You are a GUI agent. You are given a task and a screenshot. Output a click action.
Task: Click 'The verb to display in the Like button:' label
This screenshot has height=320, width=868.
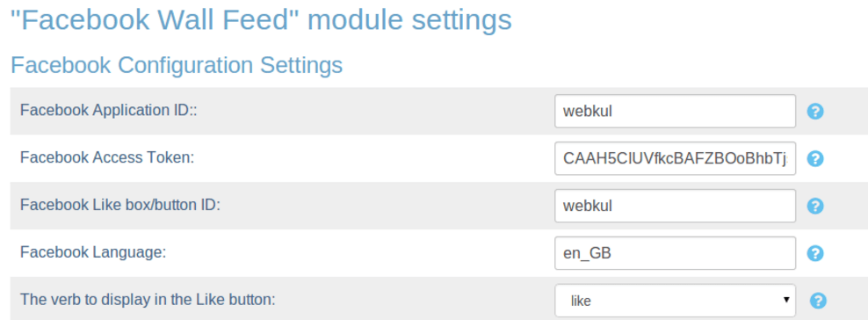click(x=148, y=300)
